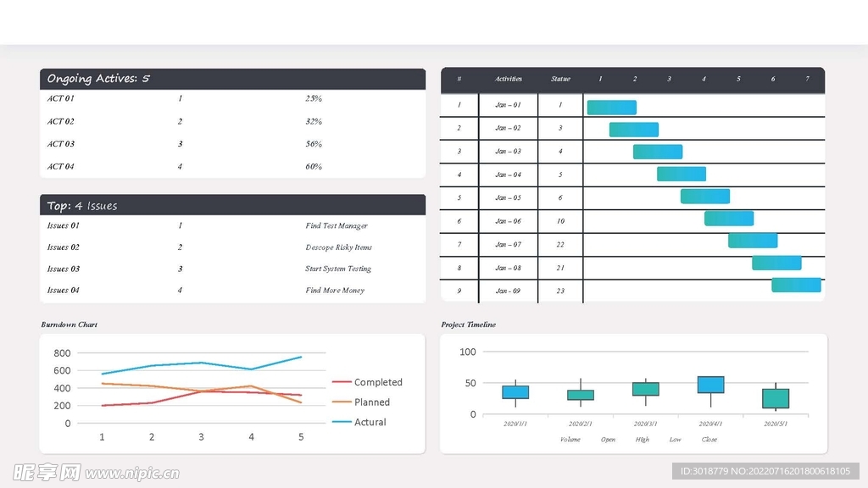Click the 60% value for ACT 04

314,167
